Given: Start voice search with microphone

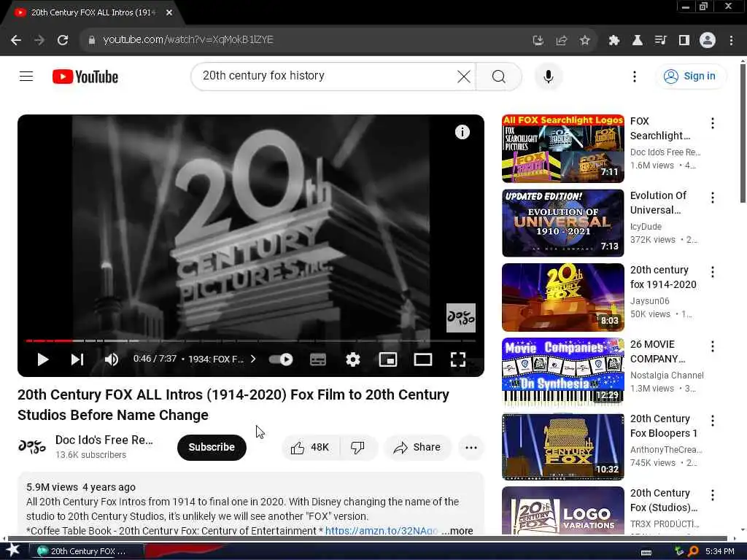Looking at the screenshot, I should pos(549,76).
